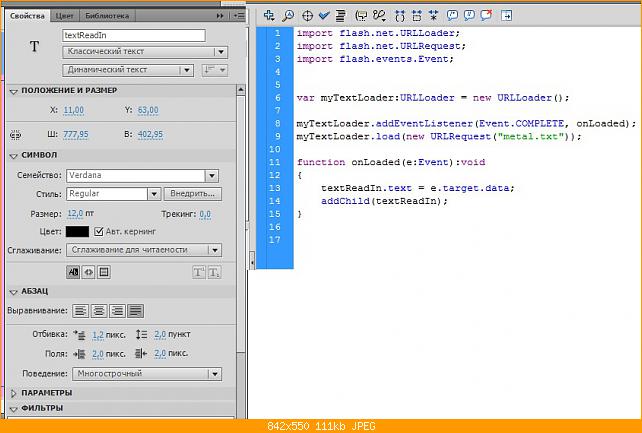This screenshot has height=433, width=642.
Task: Open Add new item to script menu
Action: click(269, 16)
